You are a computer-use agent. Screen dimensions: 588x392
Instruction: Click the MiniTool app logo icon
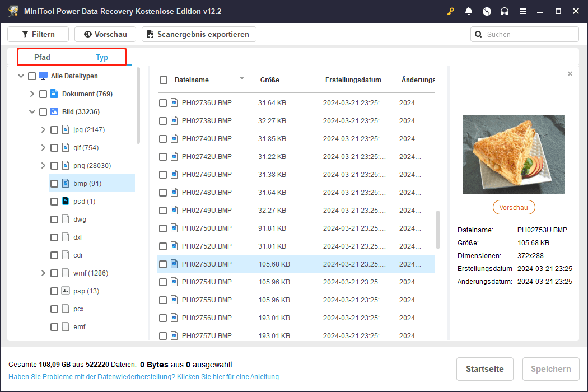click(13, 11)
